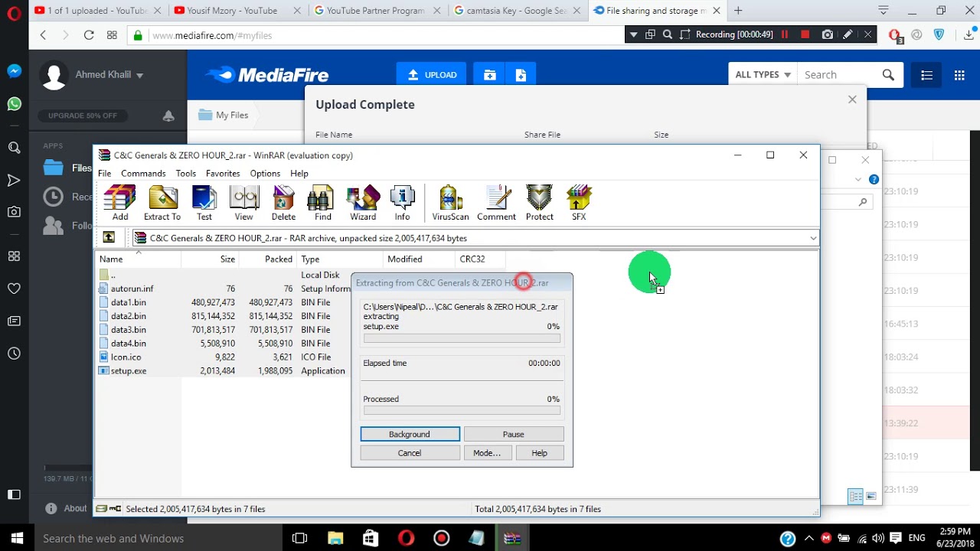Click the Add toolbar icon in WinRAR

[x=120, y=203]
